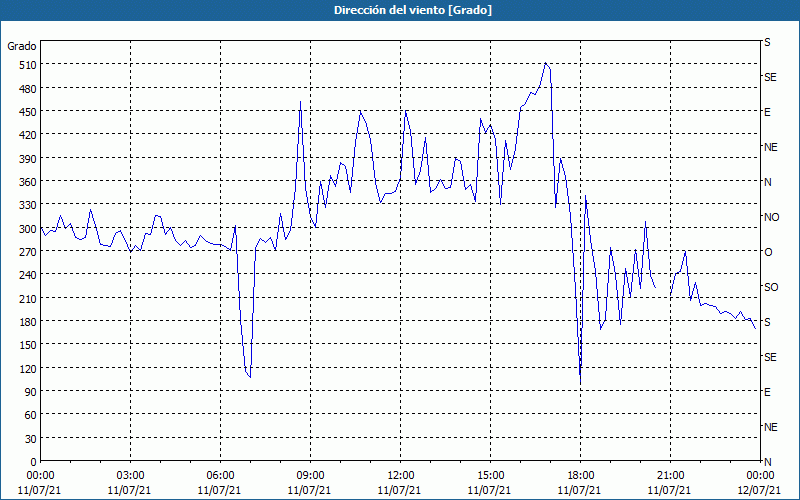Select the 90 degree axis label
Viewport: 800px width, 500px height.
pyautogui.click(x=30, y=392)
